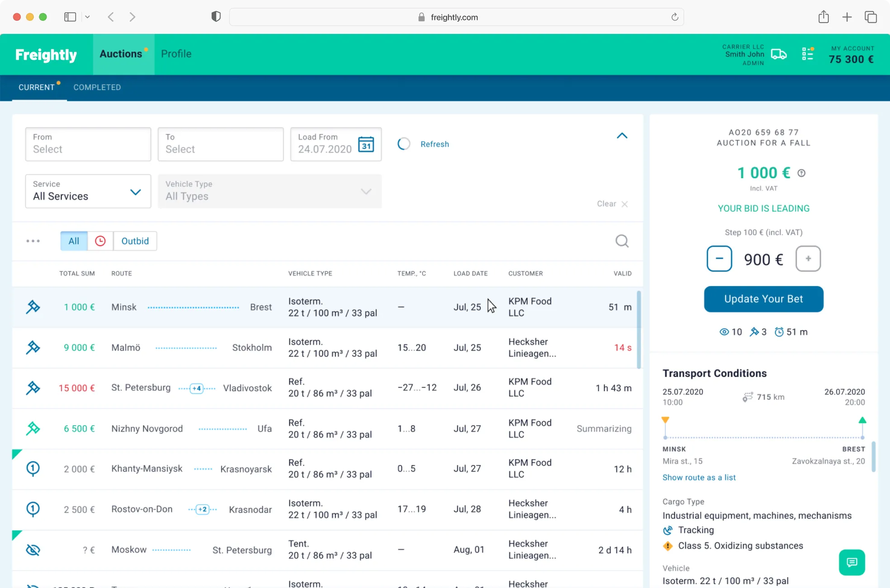Open the chat support icon

click(852, 562)
